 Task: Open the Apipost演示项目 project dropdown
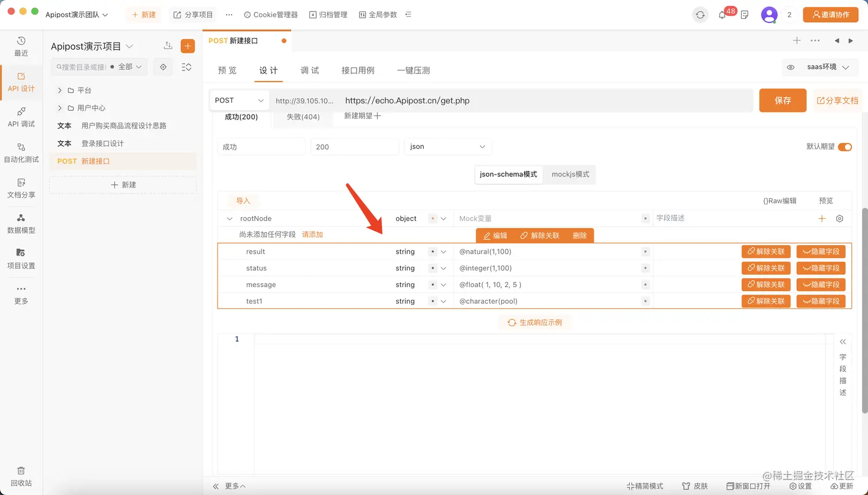(92, 46)
